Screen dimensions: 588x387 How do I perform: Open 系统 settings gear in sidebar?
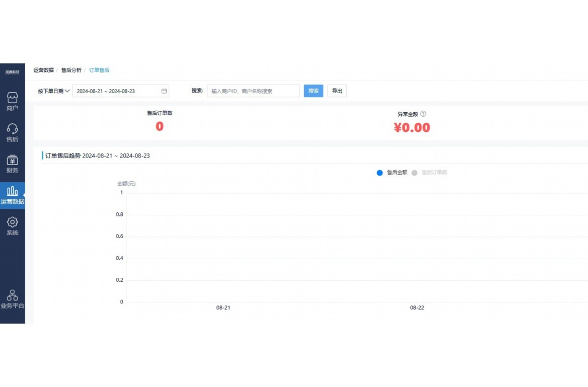(x=12, y=226)
